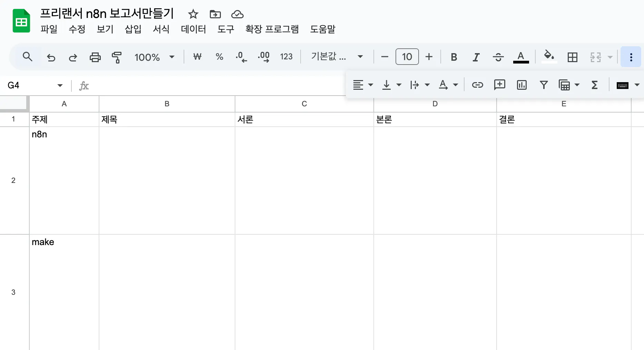Open the fill color picker
The image size is (644, 350).
point(549,57)
